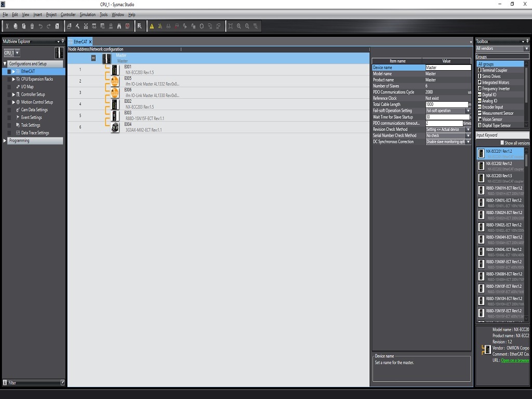Open the Tools menu
Image resolution: width=532 pixels, height=399 pixels.
(x=103, y=15)
